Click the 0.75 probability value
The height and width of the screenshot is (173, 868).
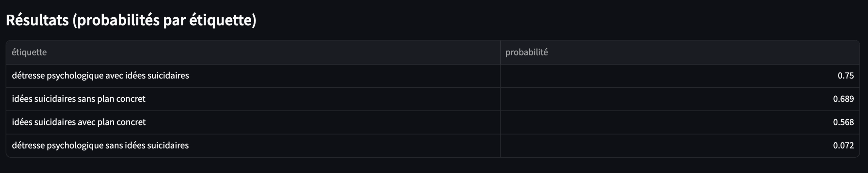(x=846, y=75)
